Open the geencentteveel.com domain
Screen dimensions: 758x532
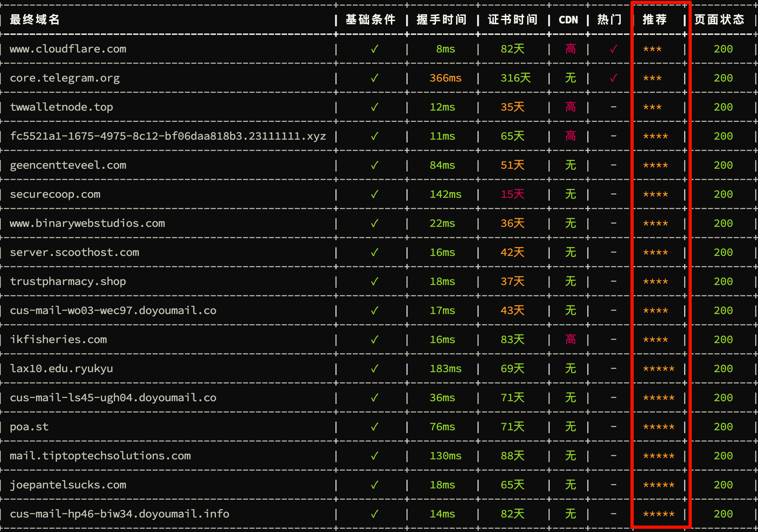click(68, 165)
